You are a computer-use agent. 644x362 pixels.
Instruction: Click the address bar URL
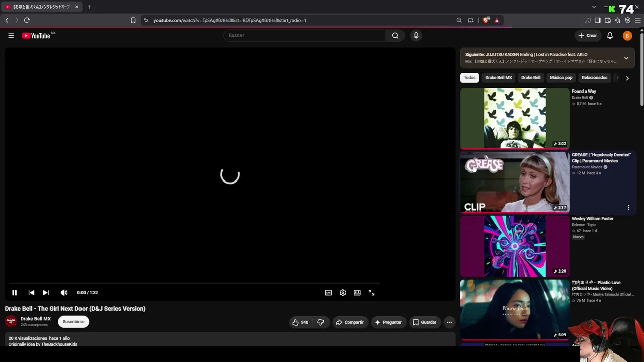click(x=230, y=20)
